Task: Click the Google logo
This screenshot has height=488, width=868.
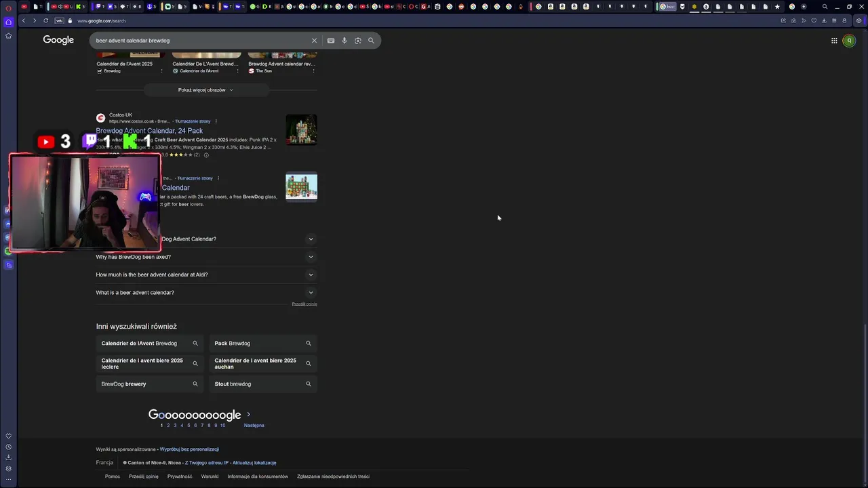Action: click(x=58, y=40)
